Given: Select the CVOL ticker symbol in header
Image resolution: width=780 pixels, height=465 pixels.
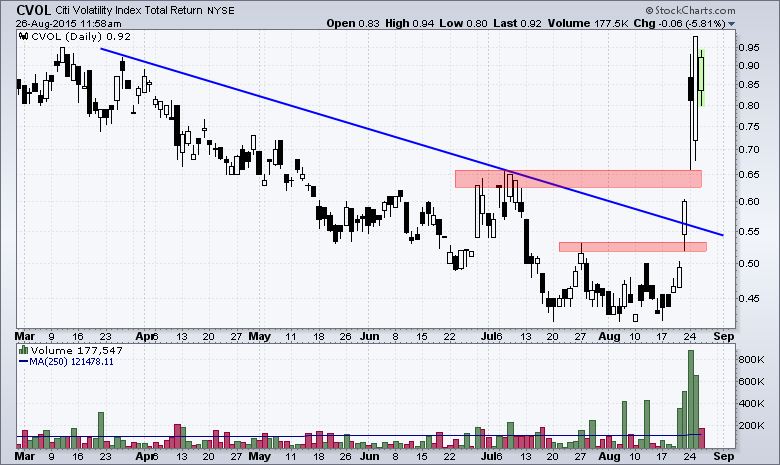Looking at the screenshot, I should (33, 9).
